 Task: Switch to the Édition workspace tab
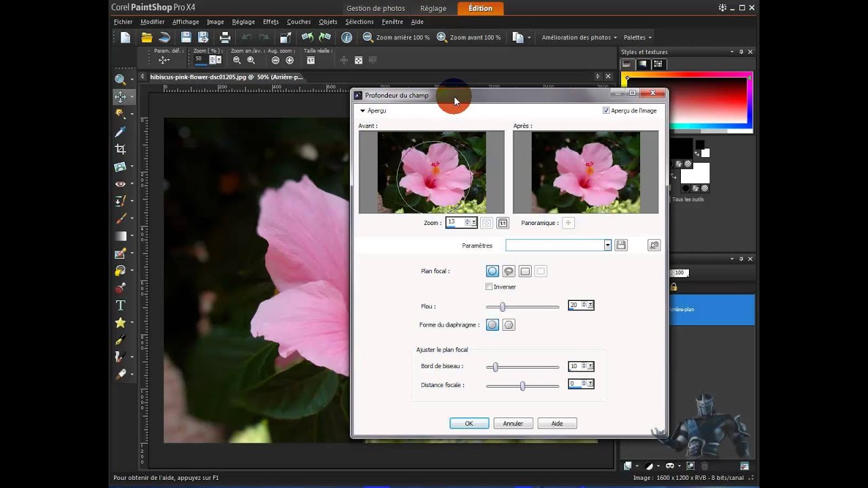pos(480,8)
